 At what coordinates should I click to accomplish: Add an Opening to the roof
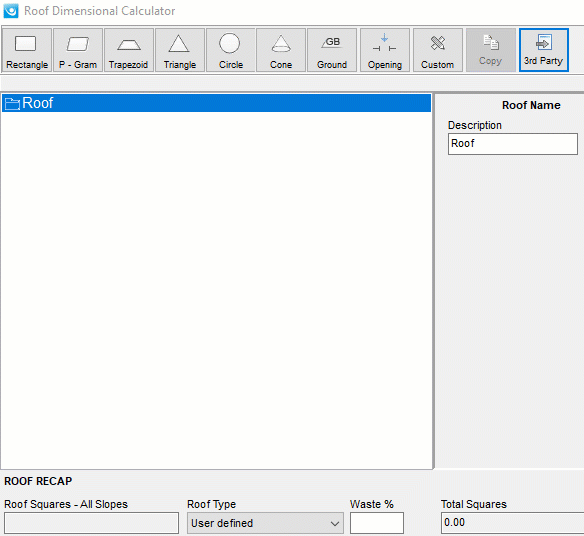pyautogui.click(x=385, y=50)
